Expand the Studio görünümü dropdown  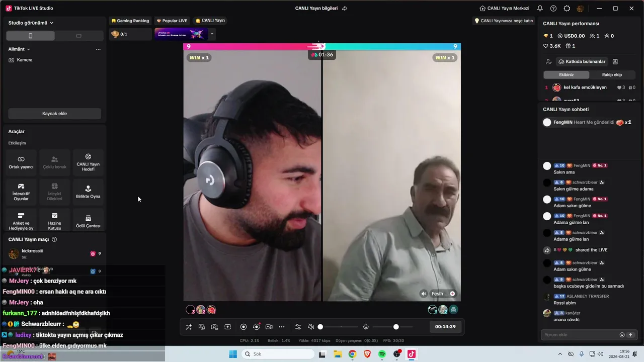click(x=31, y=23)
